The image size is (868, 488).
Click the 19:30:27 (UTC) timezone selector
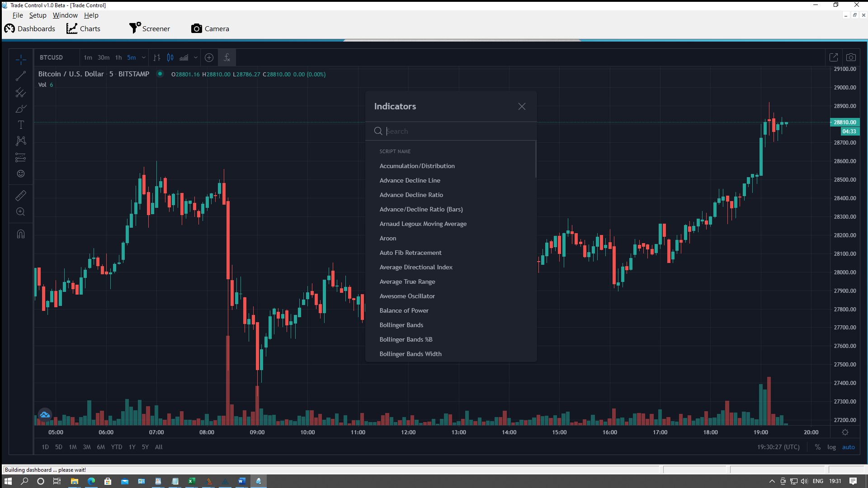pyautogui.click(x=778, y=447)
